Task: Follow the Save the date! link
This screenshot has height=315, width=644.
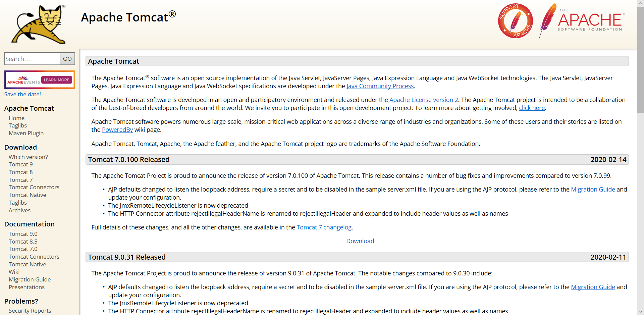Action: (x=22, y=94)
